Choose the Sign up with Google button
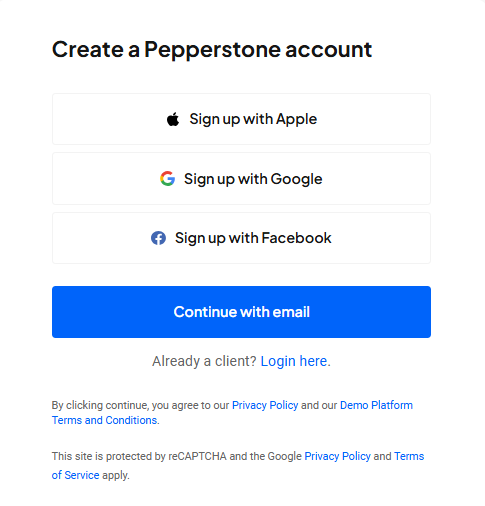 [241, 179]
